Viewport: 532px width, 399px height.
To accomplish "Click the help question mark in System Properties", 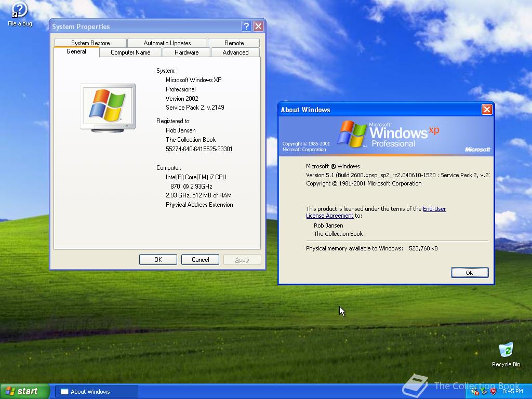I will tap(246, 26).
